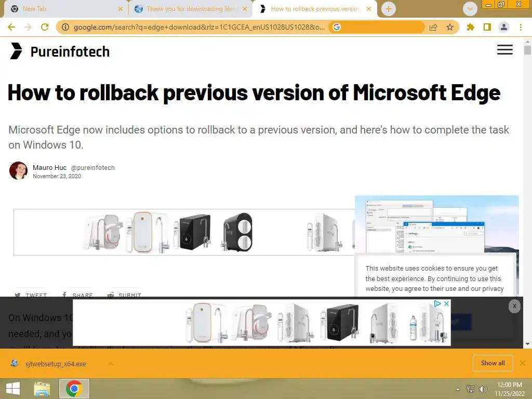Reload the page with the refresh icon
Viewport: 532px width, 399px height.
(45, 27)
